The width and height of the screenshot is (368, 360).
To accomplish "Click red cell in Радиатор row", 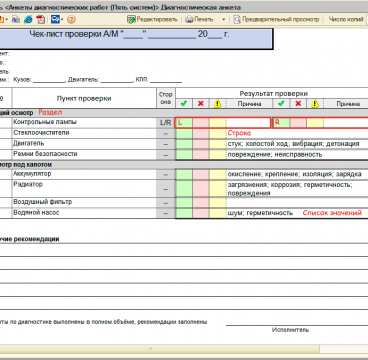I will [201, 189].
